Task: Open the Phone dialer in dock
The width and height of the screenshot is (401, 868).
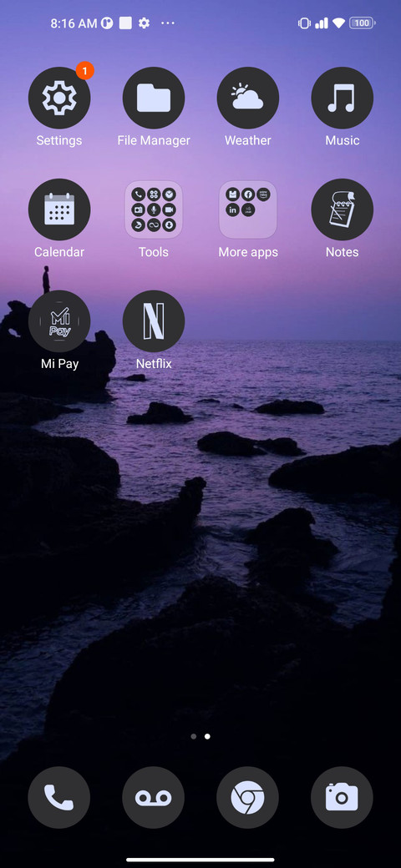Action: pyautogui.click(x=59, y=797)
